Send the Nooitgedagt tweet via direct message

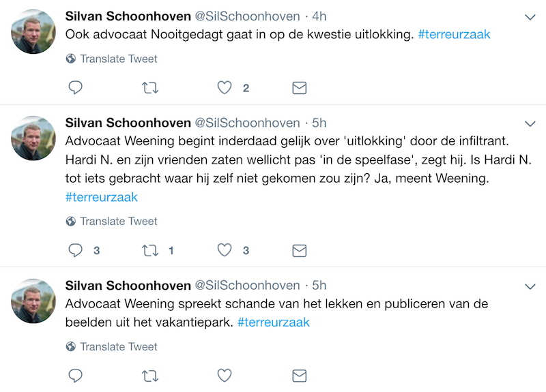pos(299,88)
